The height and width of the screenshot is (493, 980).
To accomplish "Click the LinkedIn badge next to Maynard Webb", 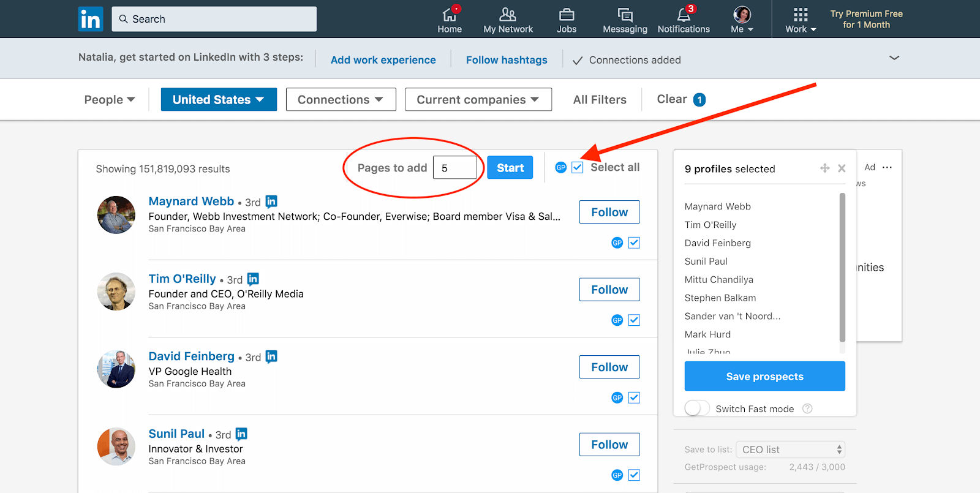I will point(271,201).
